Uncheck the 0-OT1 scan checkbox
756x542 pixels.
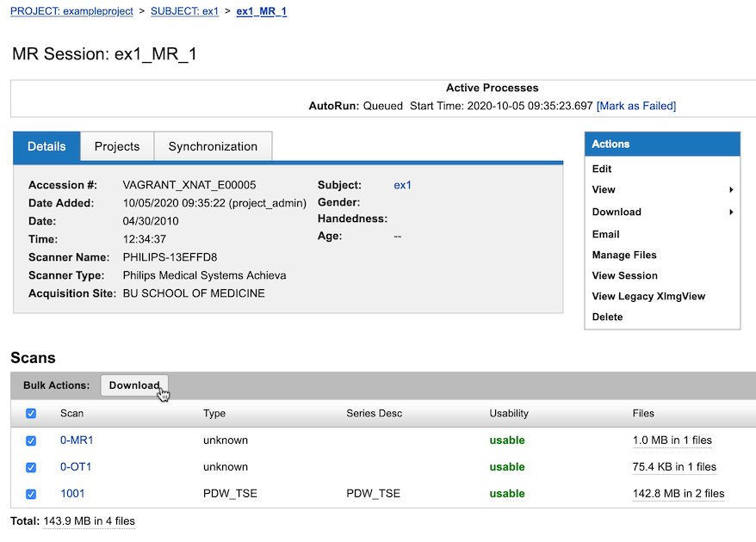(x=31, y=467)
